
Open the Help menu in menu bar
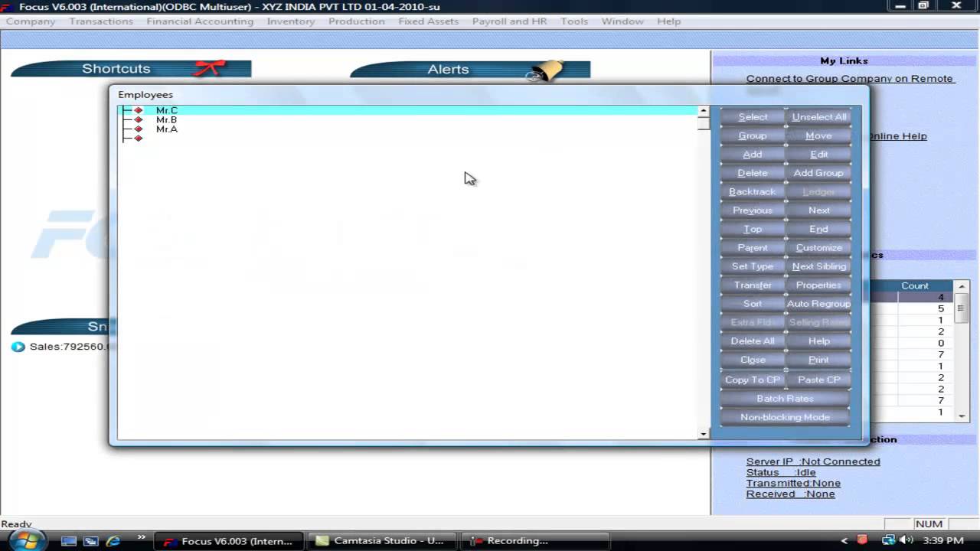[x=668, y=21]
